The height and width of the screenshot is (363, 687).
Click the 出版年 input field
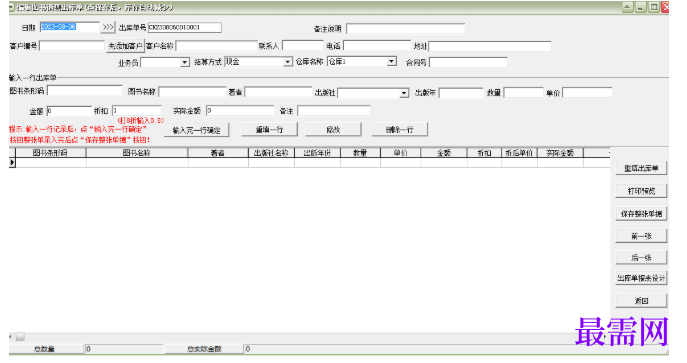coord(461,93)
